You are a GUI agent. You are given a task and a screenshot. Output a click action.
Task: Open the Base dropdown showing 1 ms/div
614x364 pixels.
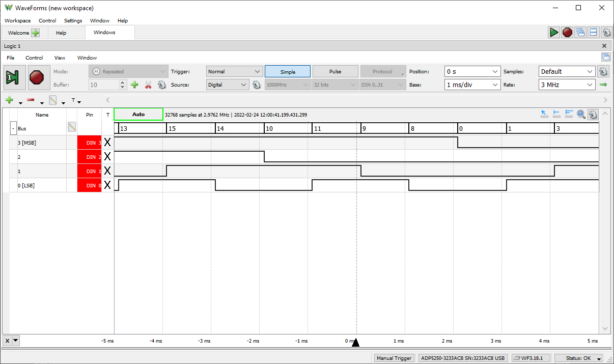point(472,85)
